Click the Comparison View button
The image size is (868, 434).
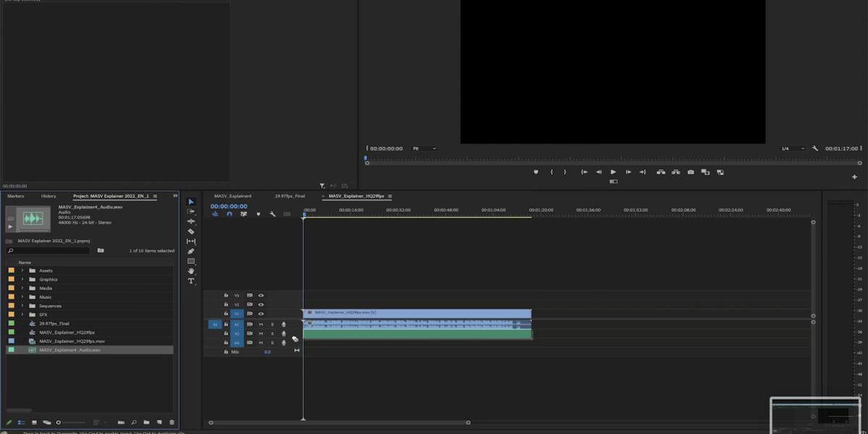click(705, 172)
